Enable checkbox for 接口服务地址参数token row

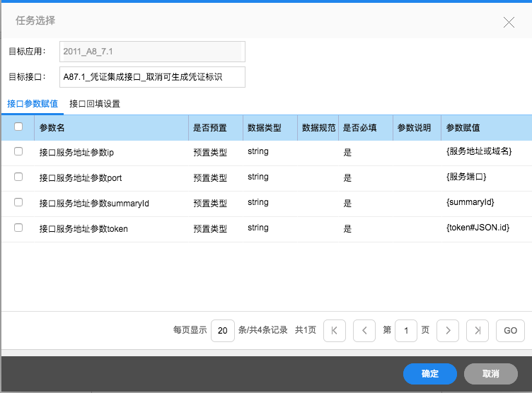18,228
